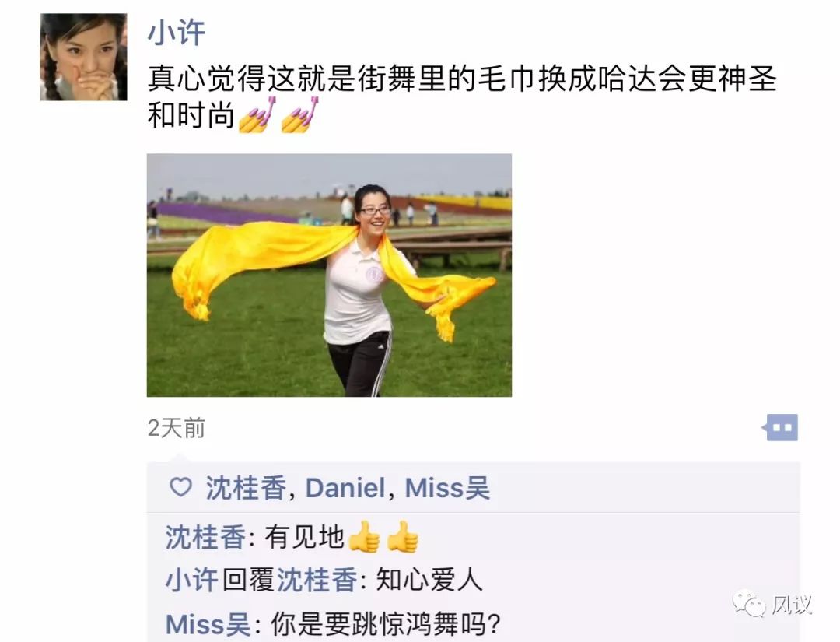Tap the 风议 WeChat watermark logo
840x642 pixels.
(x=772, y=605)
